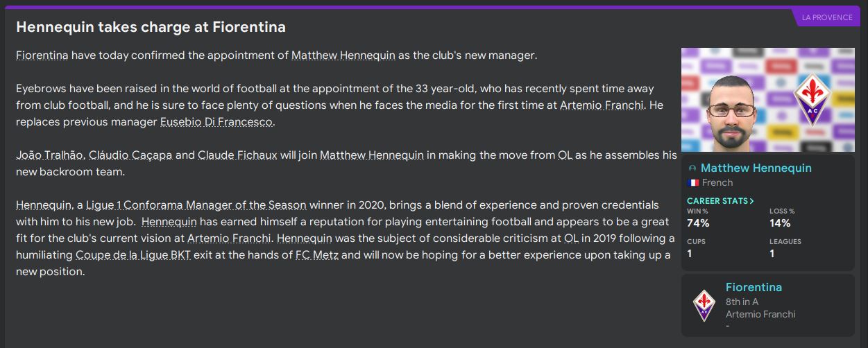This screenshot has width=868, height=348.
Task: Click the article headline about Hennequin
Action: pyautogui.click(x=151, y=28)
